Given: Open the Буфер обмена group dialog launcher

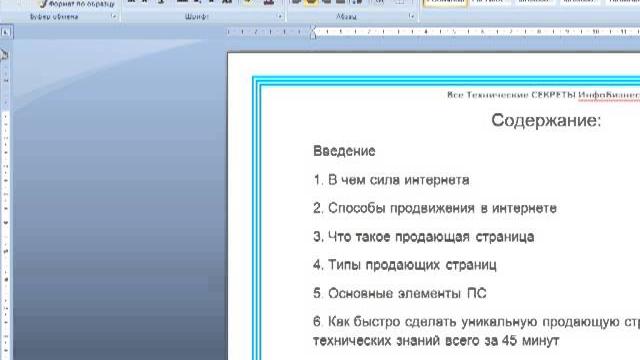Looking at the screenshot, I should click(x=114, y=16).
